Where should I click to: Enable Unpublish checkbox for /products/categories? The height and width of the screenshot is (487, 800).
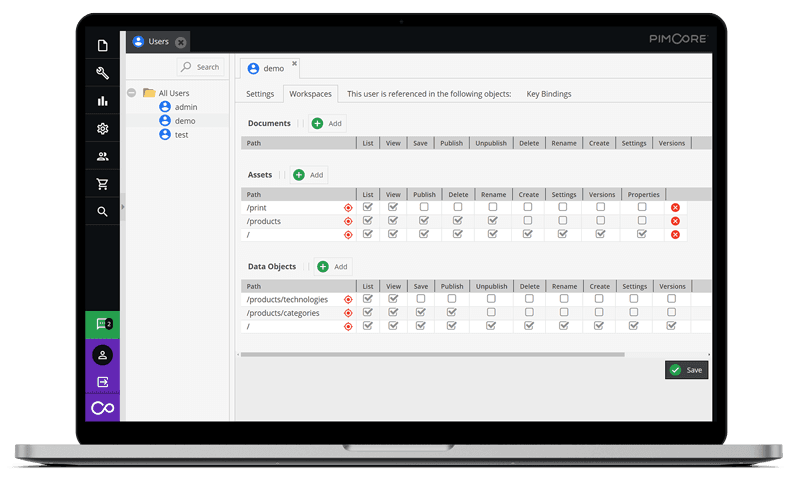tap(491, 312)
